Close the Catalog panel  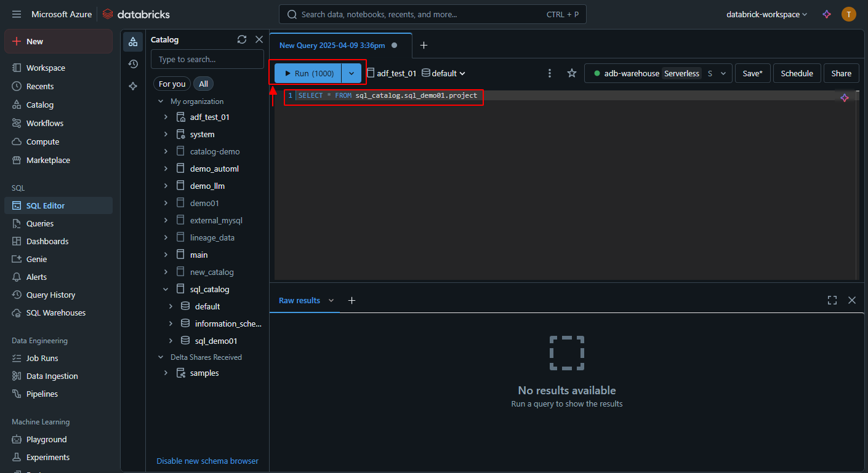tap(259, 39)
